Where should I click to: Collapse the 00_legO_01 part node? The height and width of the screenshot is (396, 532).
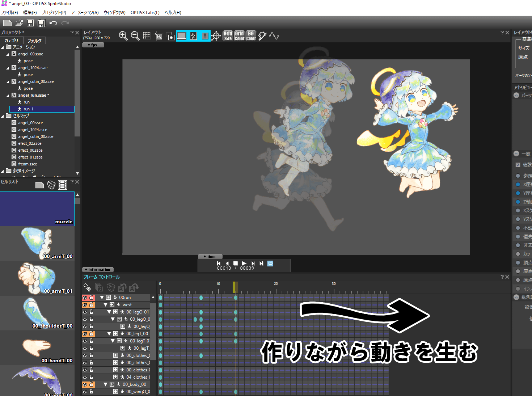click(109, 312)
